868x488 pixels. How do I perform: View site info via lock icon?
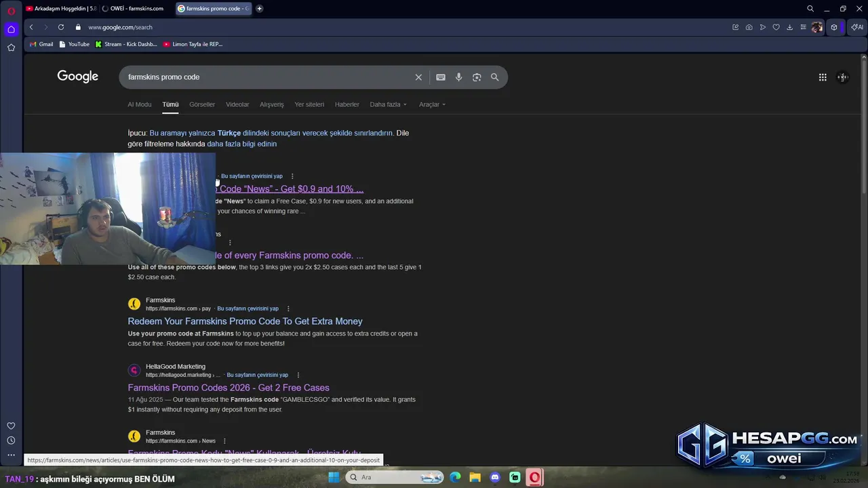[78, 27]
